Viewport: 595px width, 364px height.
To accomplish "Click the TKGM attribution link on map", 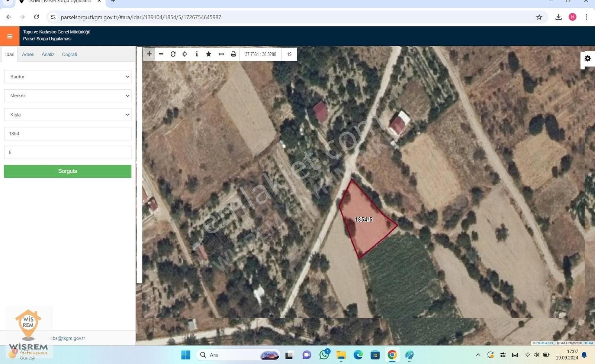I will click(588, 343).
